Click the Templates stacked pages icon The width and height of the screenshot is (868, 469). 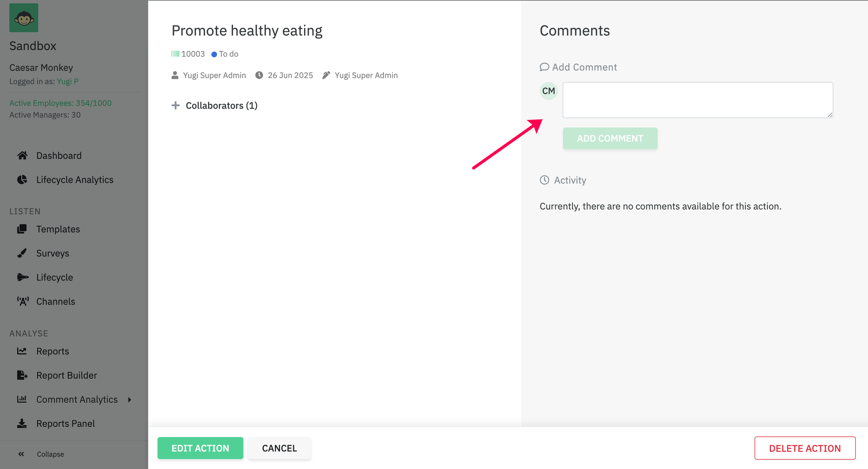pos(22,229)
